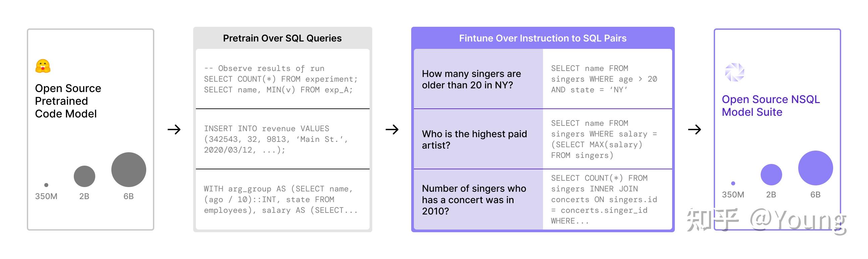The width and height of the screenshot is (868, 259).
Task: Click the arrow after the pretrained code model card
Action: coord(174,129)
